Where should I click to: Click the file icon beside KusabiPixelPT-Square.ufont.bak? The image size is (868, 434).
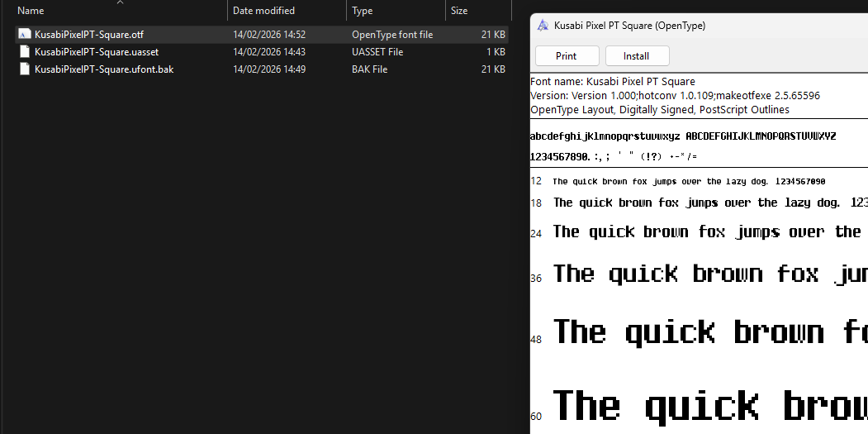[x=24, y=69]
